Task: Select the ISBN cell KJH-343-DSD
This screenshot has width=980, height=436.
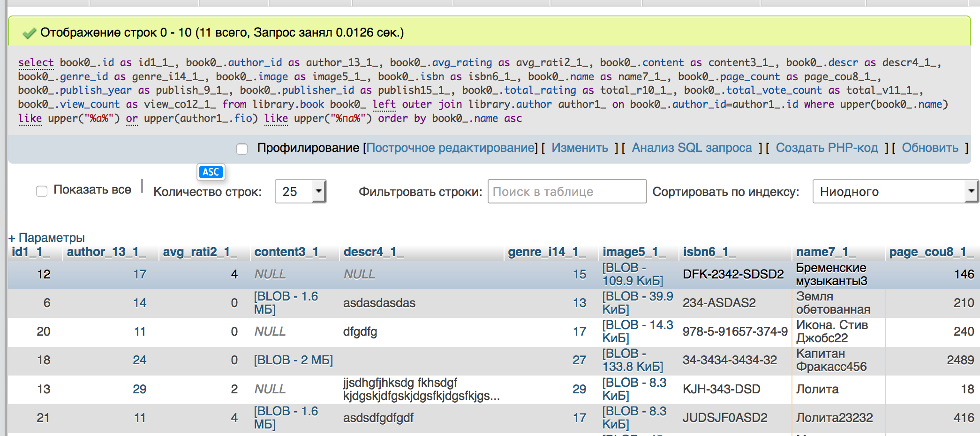Action: (721, 389)
